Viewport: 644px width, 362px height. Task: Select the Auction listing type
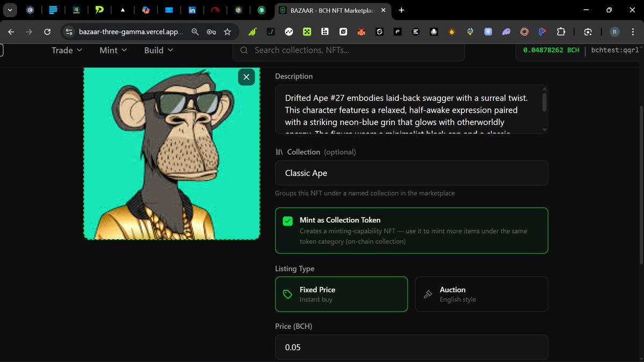[x=481, y=294]
